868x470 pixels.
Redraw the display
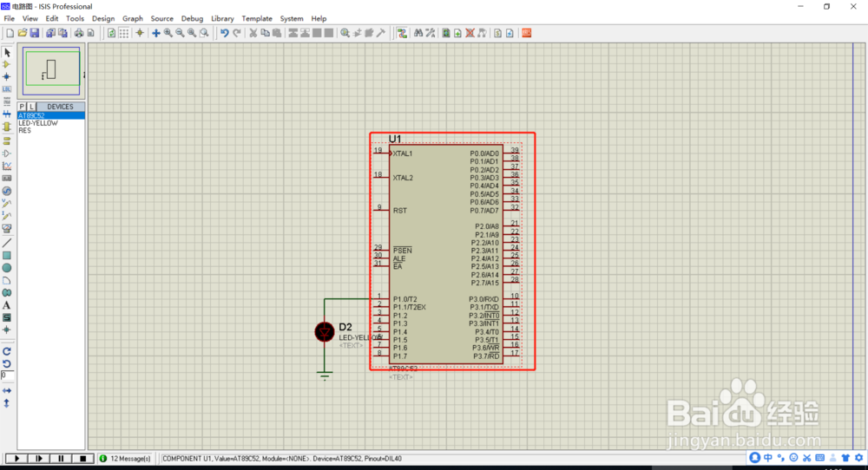pos(111,33)
